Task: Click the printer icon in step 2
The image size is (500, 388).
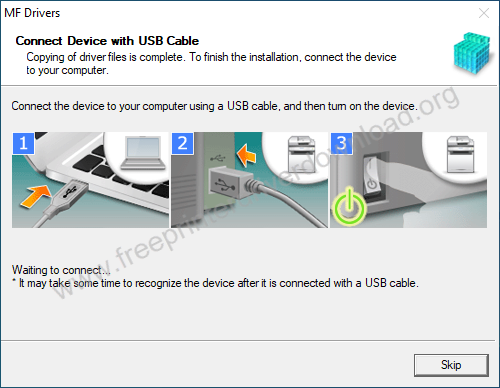Action: pos(301,154)
